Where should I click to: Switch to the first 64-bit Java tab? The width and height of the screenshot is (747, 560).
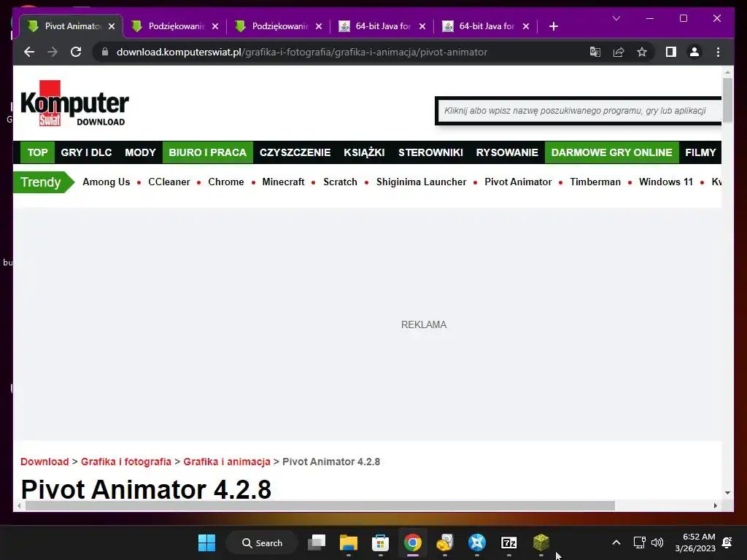(382, 26)
